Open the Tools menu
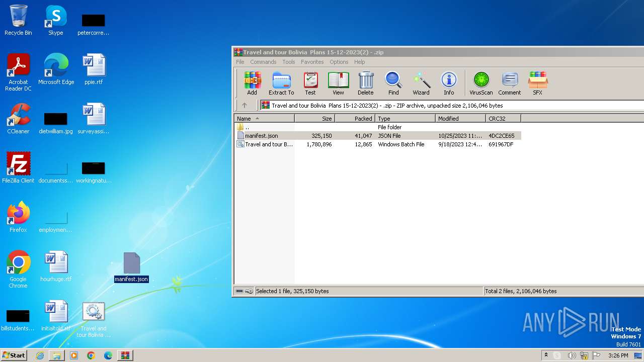644x362 pixels. pos(289,62)
